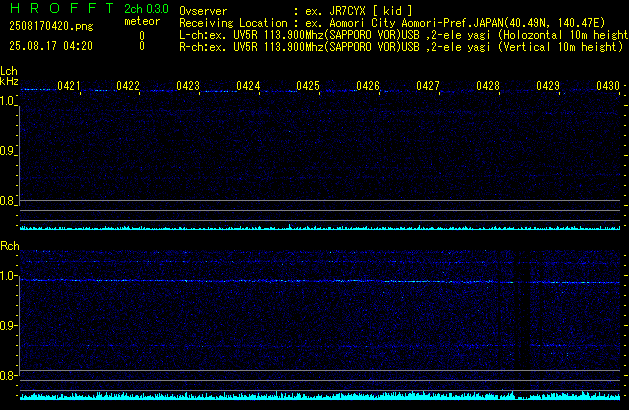Image resolution: width=629 pixels, height=410 pixels.
Task: Select the Ovserver line with JR7CYX
Action: (x=296, y=11)
